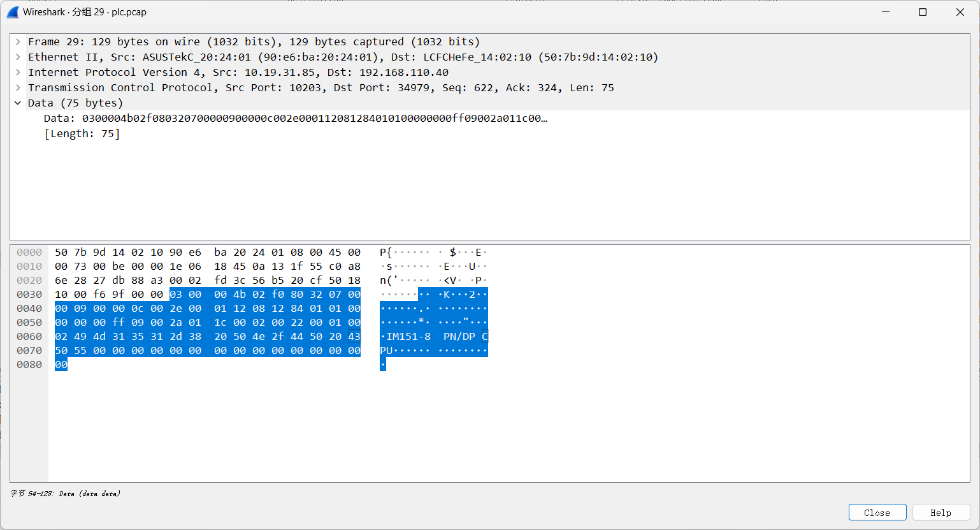Expand the Frame 29 tree node
This screenshot has height=530, width=980.
click(x=18, y=41)
